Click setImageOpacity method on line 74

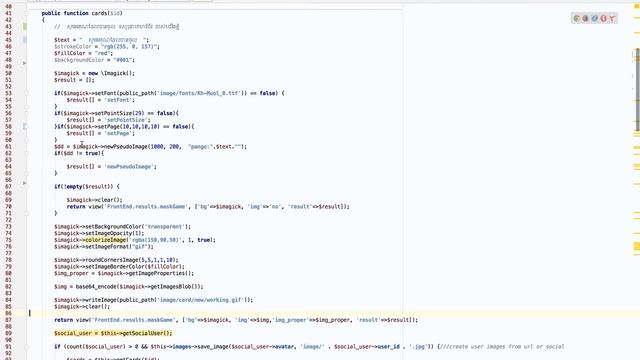[109, 233]
